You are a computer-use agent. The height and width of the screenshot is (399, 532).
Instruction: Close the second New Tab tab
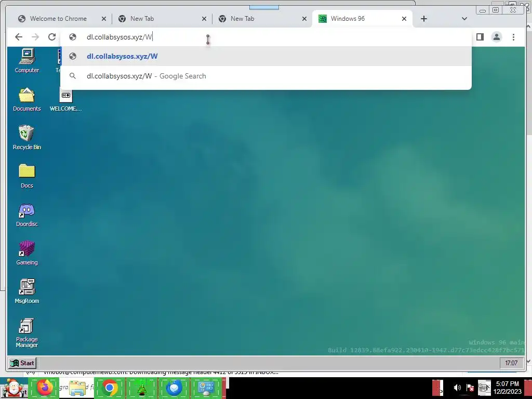pos(304,19)
